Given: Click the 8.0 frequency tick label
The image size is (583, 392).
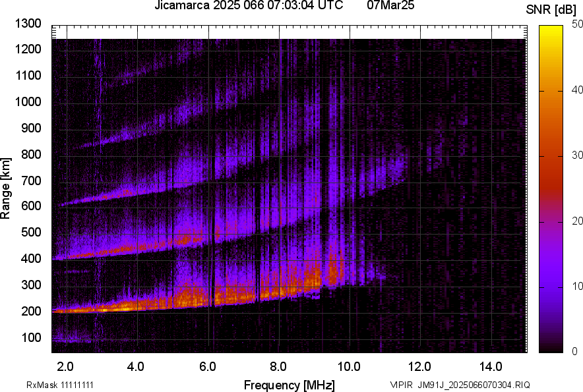Looking at the screenshot, I should (278, 367).
